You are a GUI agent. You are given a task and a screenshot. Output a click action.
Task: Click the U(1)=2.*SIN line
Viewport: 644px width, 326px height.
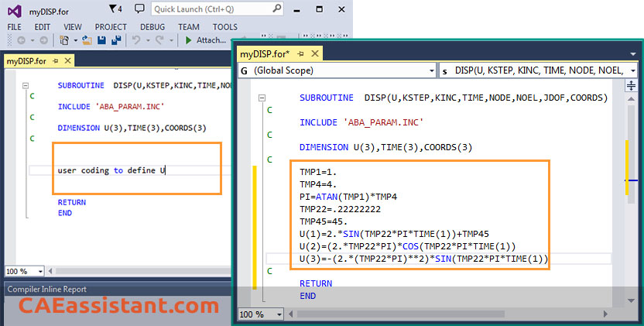click(x=394, y=234)
